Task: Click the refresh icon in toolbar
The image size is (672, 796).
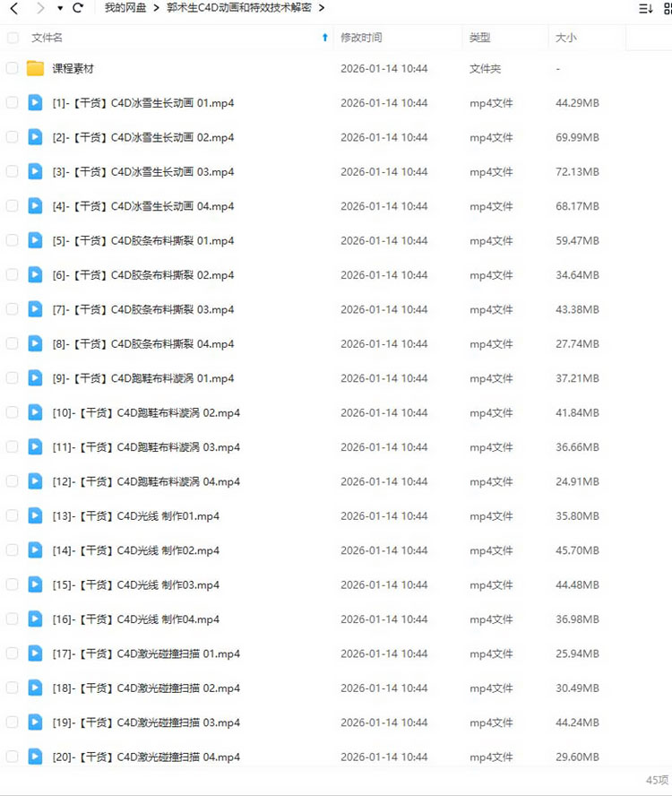Action: pos(78,8)
